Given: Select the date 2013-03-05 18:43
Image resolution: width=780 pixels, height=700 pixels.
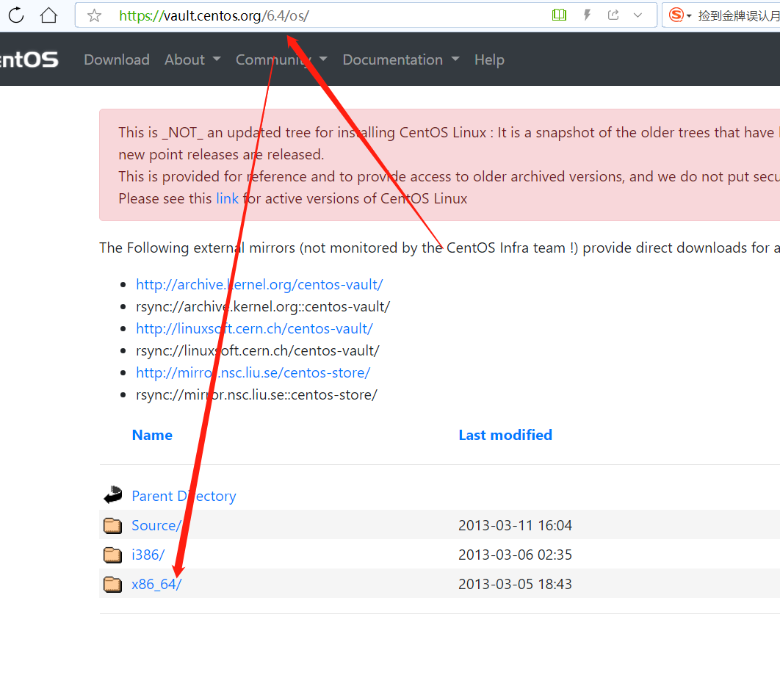Looking at the screenshot, I should tap(515, 584).
